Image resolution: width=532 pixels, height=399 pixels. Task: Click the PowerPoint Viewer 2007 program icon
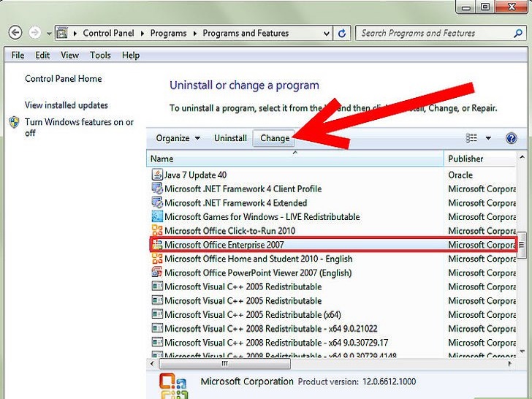click(156, 273)
